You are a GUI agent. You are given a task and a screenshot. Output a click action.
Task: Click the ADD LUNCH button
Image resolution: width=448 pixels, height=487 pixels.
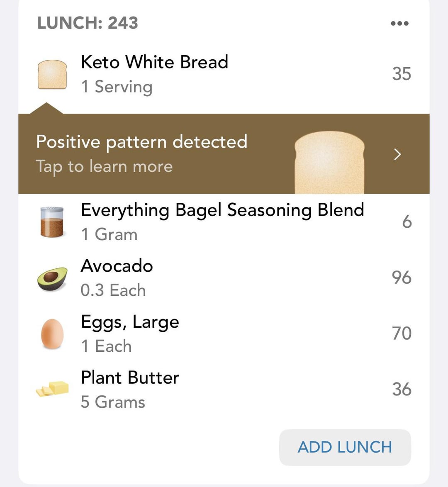point(345,447)
